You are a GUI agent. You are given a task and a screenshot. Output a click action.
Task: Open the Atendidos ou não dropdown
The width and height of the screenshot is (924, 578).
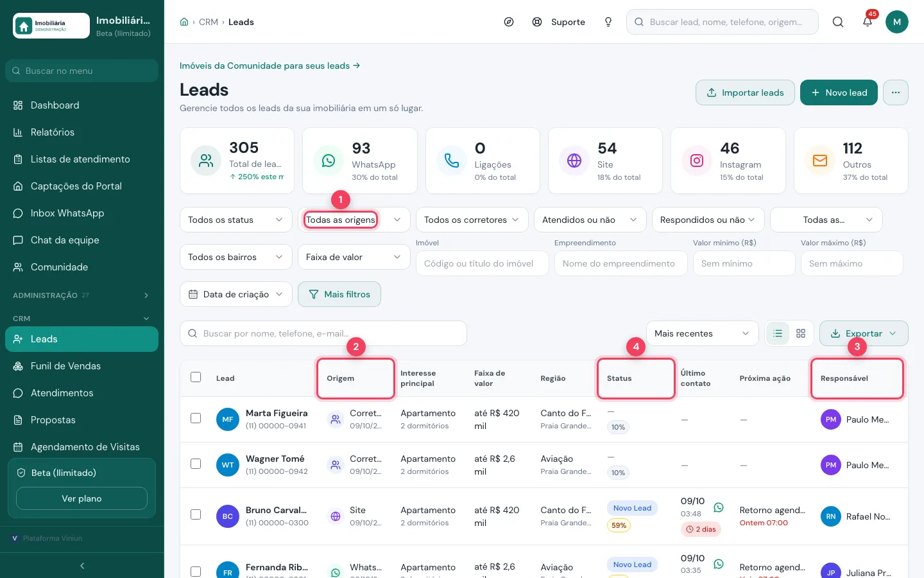click(x=590, y=220)
